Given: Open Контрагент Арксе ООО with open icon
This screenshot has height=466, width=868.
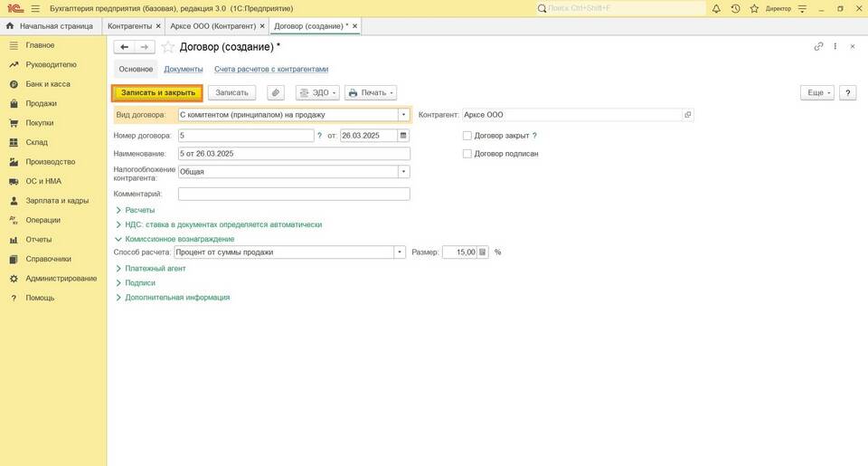Looking at the screenshot, I should (x=687, y=115).
